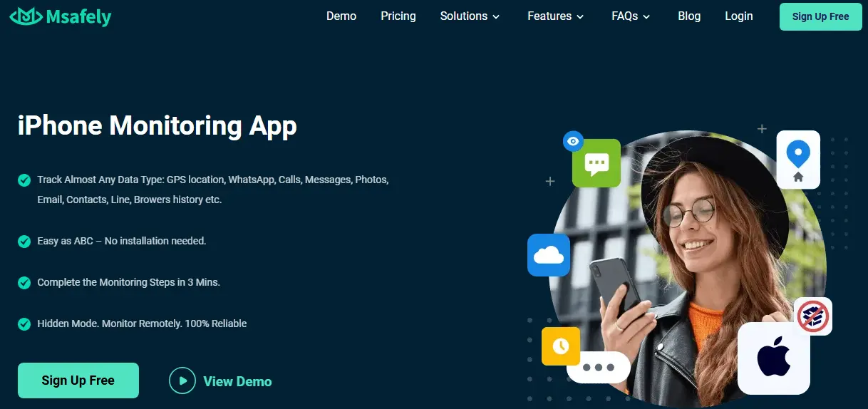Click the location pin home icon
868x409 pixels.
click(798, 160)
